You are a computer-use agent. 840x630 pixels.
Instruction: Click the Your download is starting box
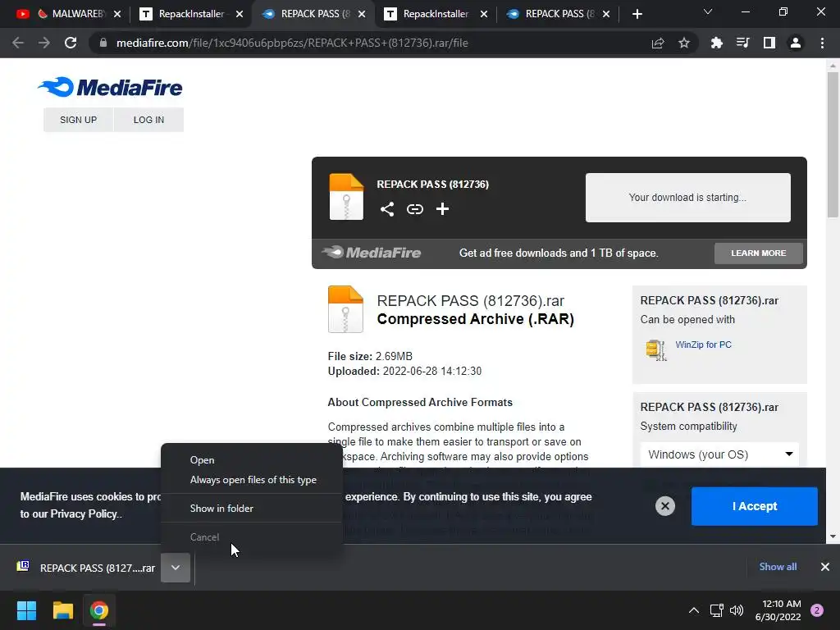pyautogui.click(x=688, y=197)
